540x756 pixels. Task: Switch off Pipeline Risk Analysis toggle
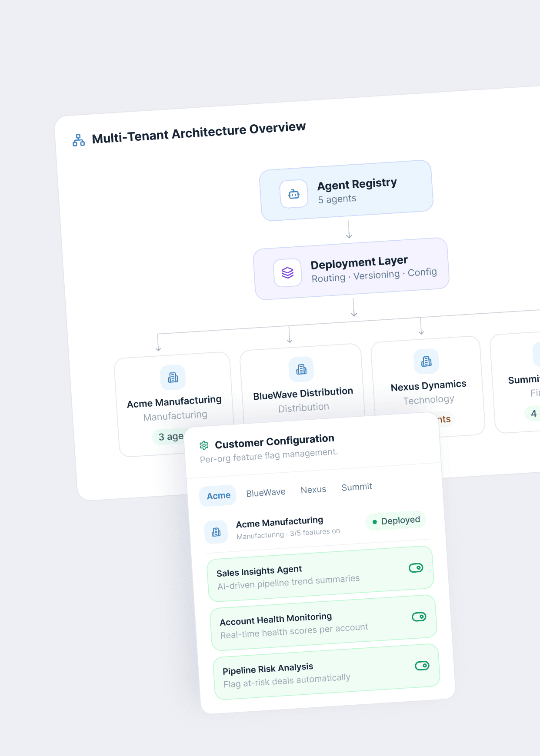click(x=422, y=666)
